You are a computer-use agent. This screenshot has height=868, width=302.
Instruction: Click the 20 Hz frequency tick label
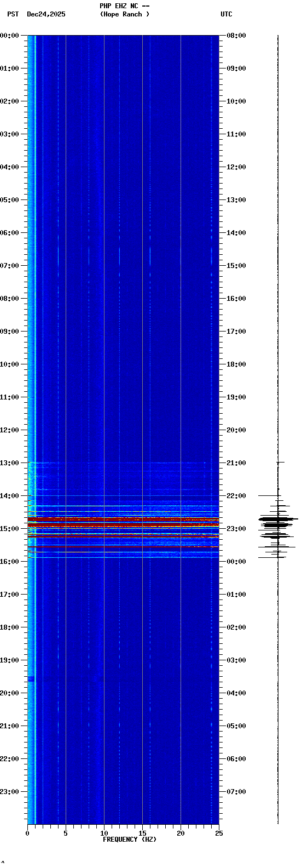pyautogui.click(x=181, y=833)
